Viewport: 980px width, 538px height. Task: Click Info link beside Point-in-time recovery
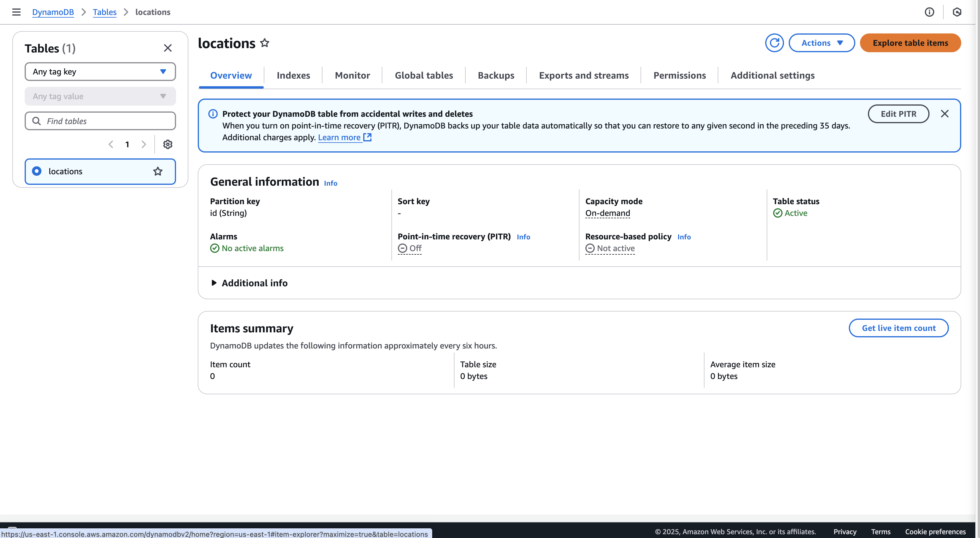(523, 237)
